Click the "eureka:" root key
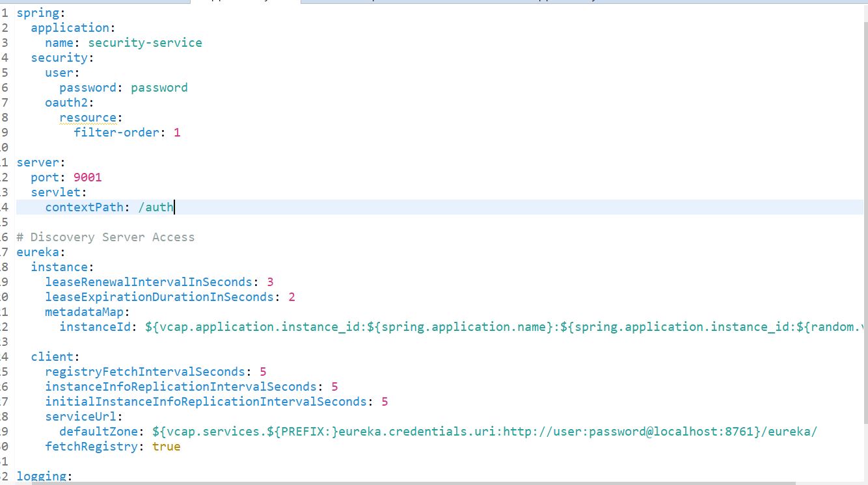Image resolution: width=868 pixels, height=485 pixels. pos(37,252)
